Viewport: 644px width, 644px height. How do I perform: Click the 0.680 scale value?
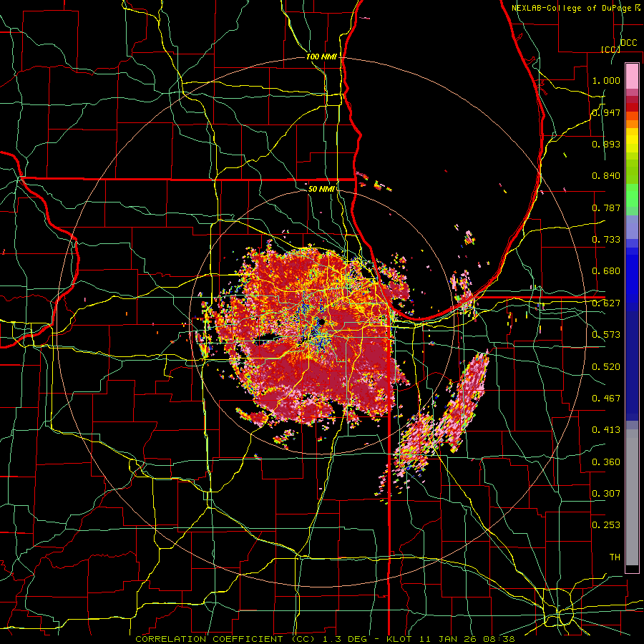(606, 271)
